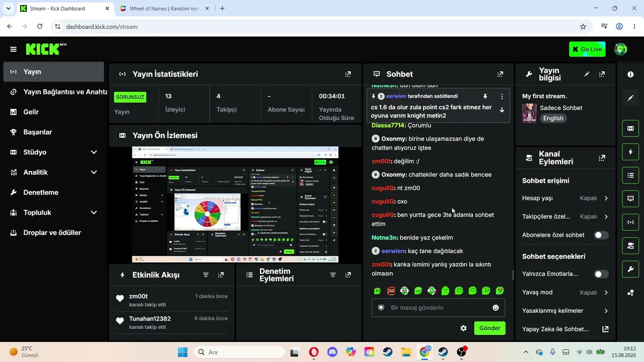The width and height of the screenshot is (644, 362).
Task: Unpin the pinned chat message
Action: (485, 96)
